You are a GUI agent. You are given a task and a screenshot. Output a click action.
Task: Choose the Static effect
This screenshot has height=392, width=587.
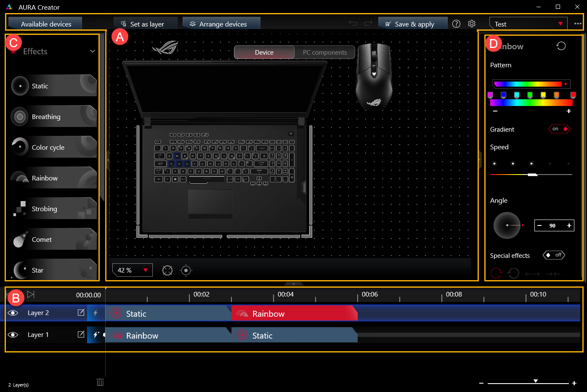[x=53, y=86]
